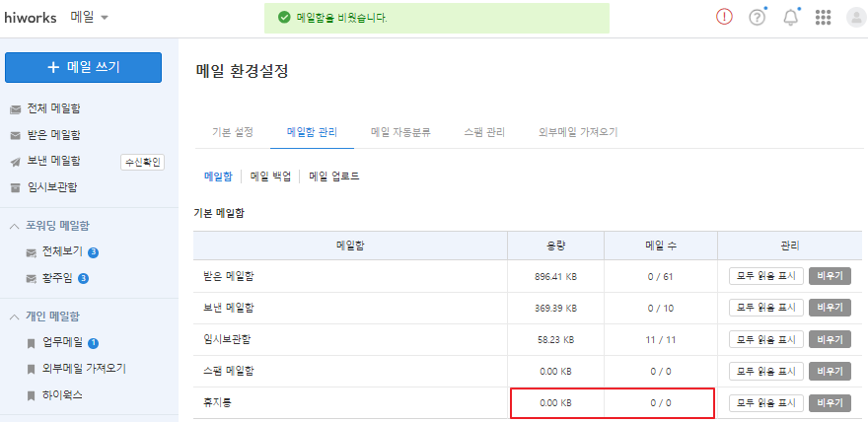This screenshot has height=422, width=868.
Task: Open the apps grid launcher icon
Action: [824, 18]
